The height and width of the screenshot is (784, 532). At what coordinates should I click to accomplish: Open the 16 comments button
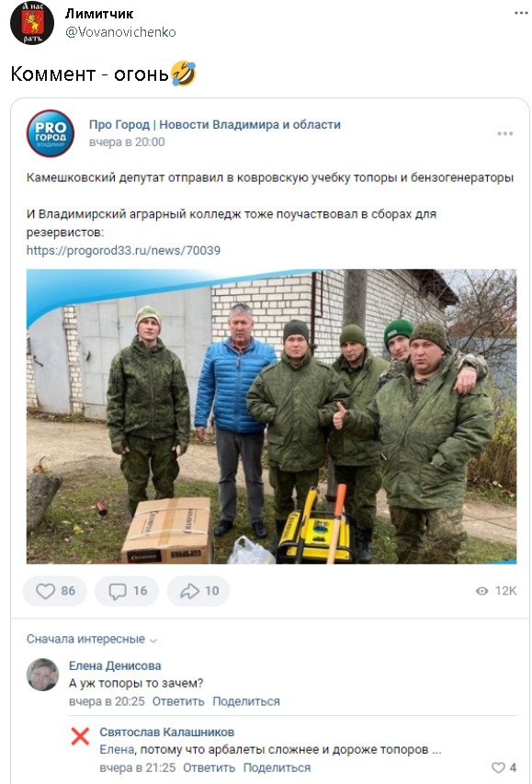pos(127,591)
